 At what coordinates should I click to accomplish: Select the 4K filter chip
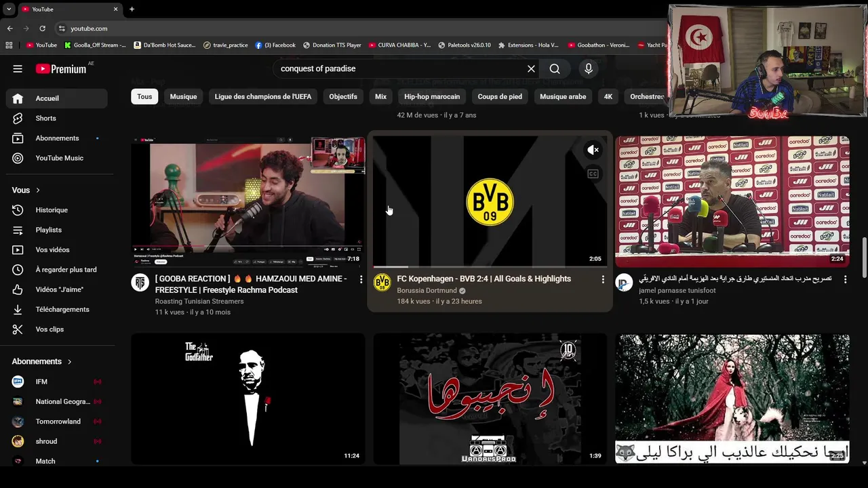pos(608,97)
